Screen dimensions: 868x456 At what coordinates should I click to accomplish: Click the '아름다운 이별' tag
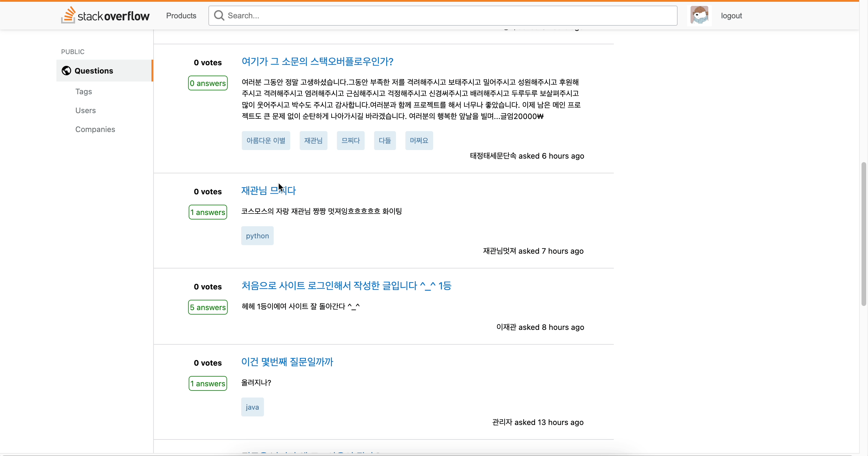(266, 141)
